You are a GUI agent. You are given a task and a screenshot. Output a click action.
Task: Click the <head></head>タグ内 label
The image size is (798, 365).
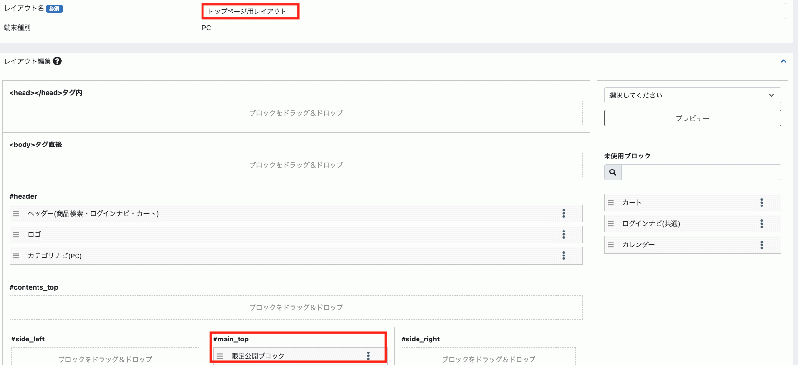click(46, 93)
